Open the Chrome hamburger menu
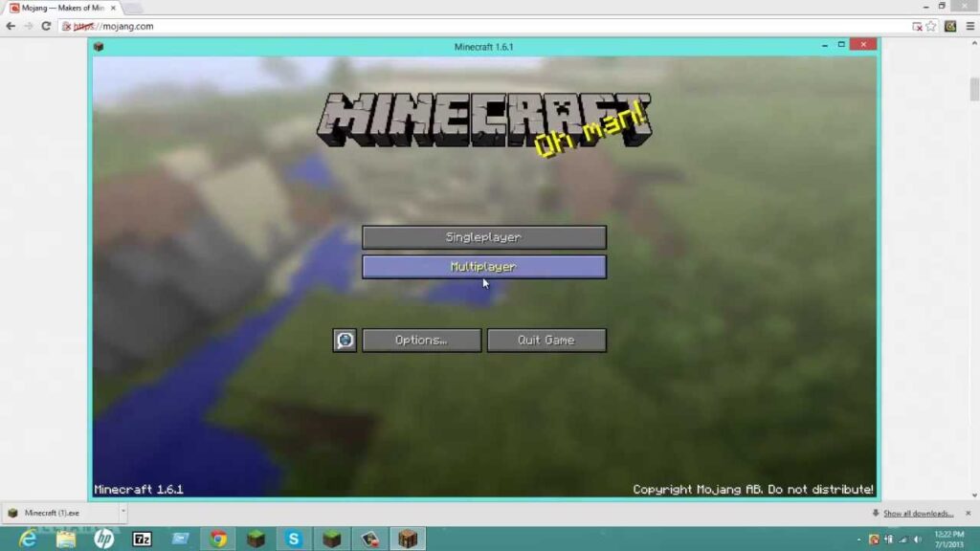This screenshot has height=551, width=980. coord(970,26)
